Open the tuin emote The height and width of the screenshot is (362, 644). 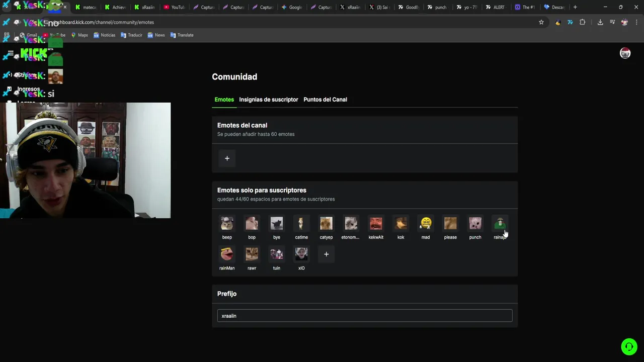coord(277,254)
